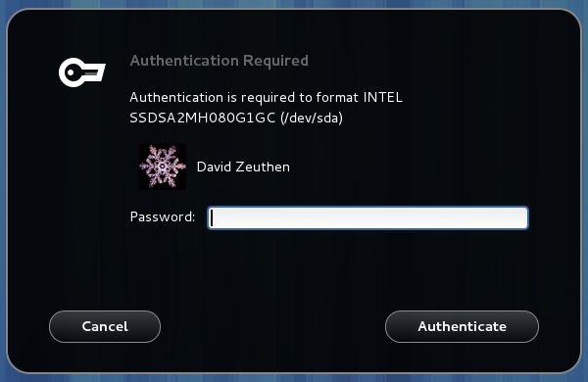The height and width of the screenshot is (382, 588).
Task: Click the word Required in the heading
Action: (x=275, y=61)
